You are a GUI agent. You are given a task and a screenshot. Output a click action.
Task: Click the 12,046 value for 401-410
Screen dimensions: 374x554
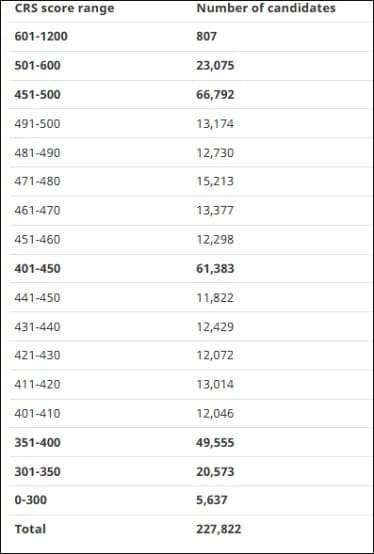tap(215, 414)
